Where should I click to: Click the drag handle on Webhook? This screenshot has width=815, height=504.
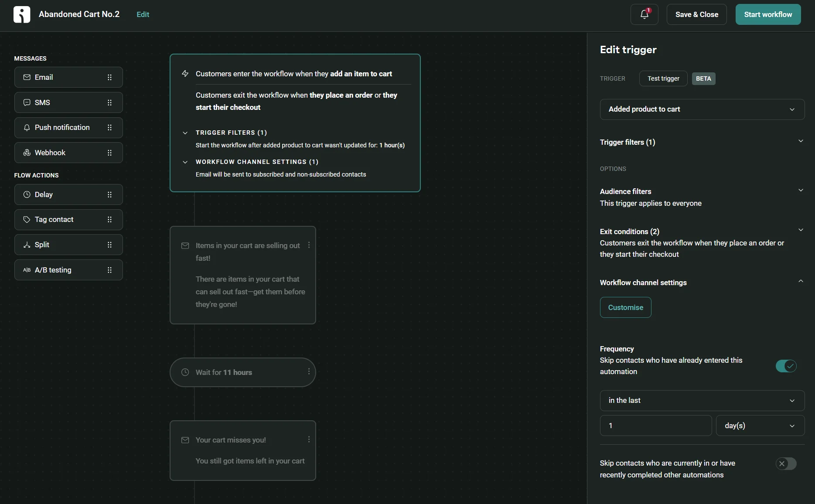[x=109, y=153]
